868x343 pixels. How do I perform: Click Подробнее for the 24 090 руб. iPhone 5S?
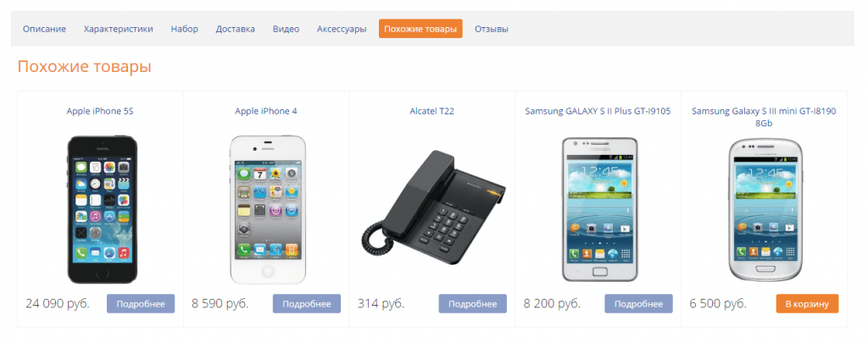[x=141, y=304]
